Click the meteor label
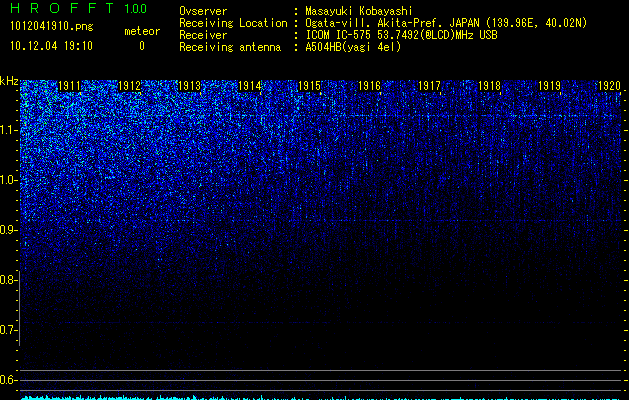 pyautogui.click(x=142, y=31)
